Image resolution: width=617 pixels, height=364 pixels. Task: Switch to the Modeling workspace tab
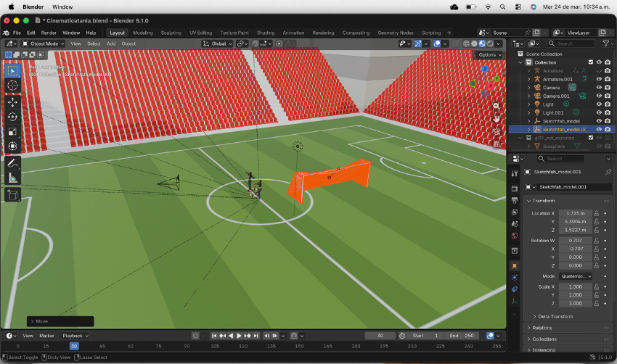143,33
